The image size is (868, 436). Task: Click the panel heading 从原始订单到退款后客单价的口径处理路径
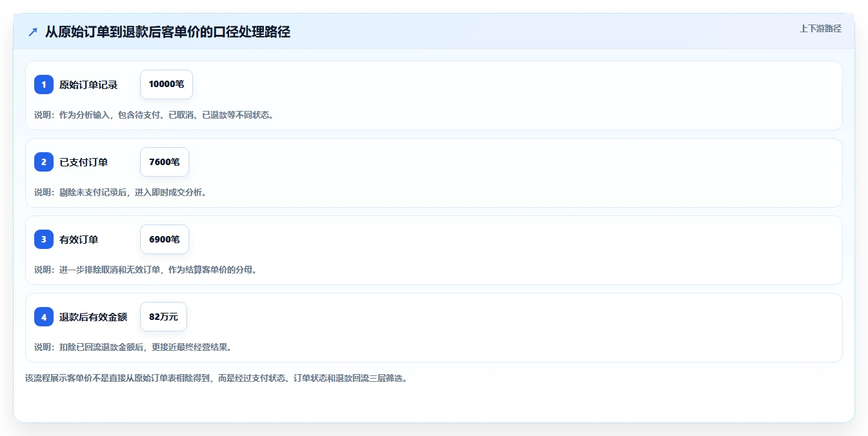pyautogui.click(x=168, y=32)
